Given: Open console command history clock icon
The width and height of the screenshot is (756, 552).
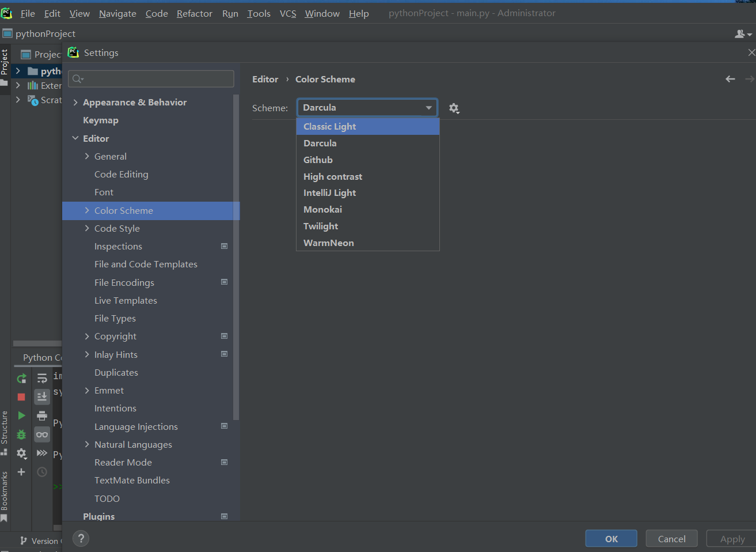Looking at the screenshot, I should click(42, 472).
